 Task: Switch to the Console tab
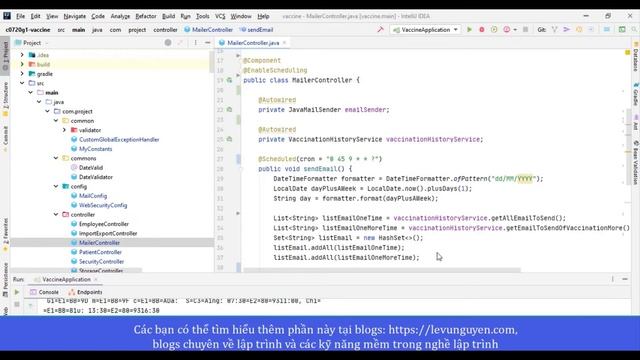44,292
